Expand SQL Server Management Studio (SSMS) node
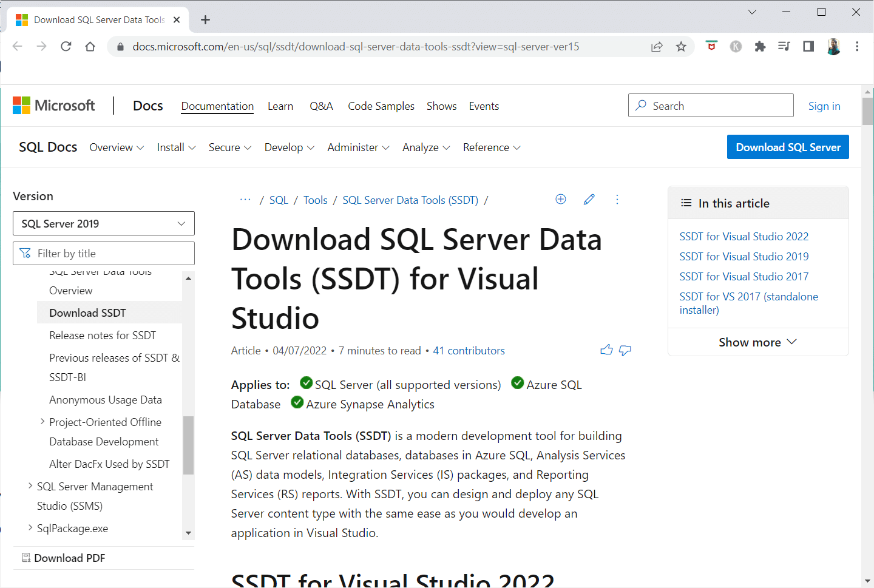 pyautogui.click(x=30, y=485)
